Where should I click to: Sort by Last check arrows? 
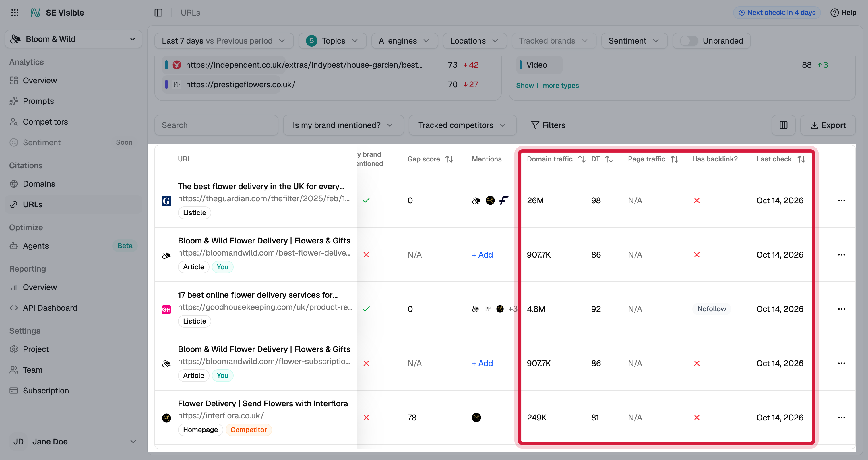point(801,159)
